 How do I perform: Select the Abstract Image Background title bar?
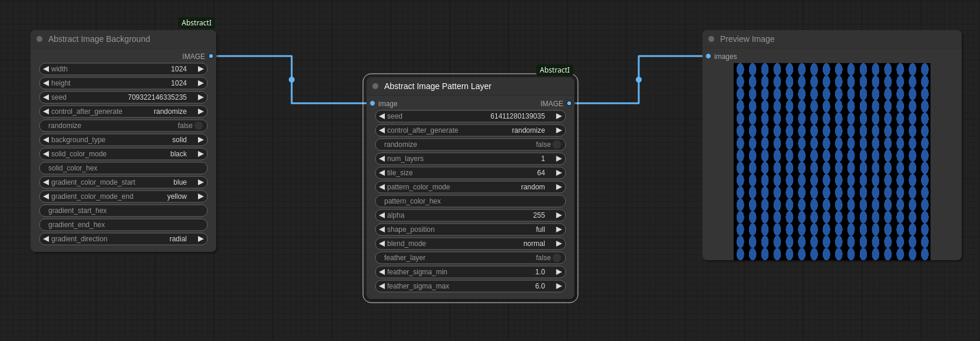click(123, 39)
